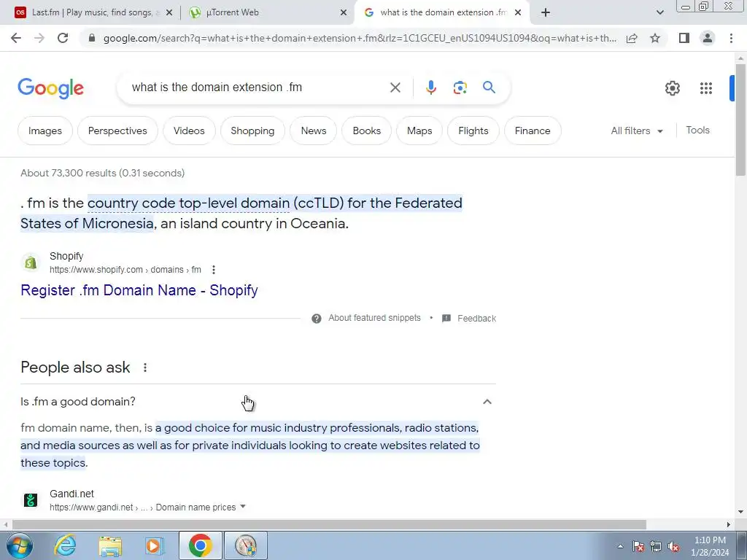Click the horizontal scrollbar thumb
Viewport: 747px width, 560px height.
[x=329, y=525]
